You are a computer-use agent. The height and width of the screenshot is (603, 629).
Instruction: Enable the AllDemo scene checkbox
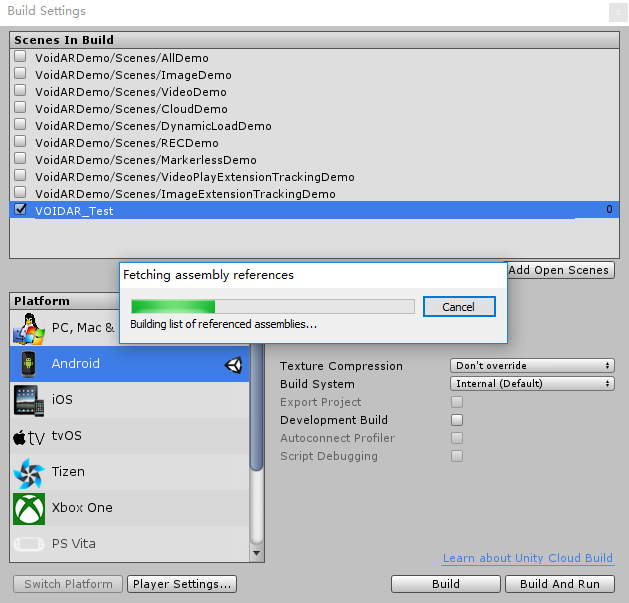[20, 56]
